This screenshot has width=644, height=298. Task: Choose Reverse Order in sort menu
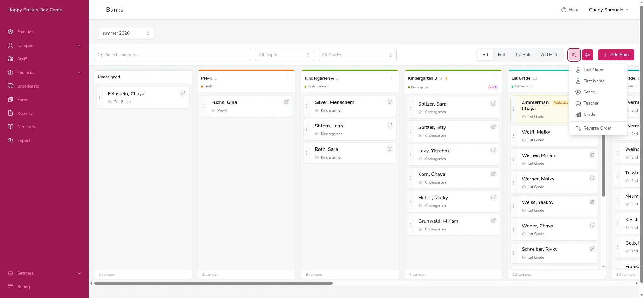pos(598,128)
